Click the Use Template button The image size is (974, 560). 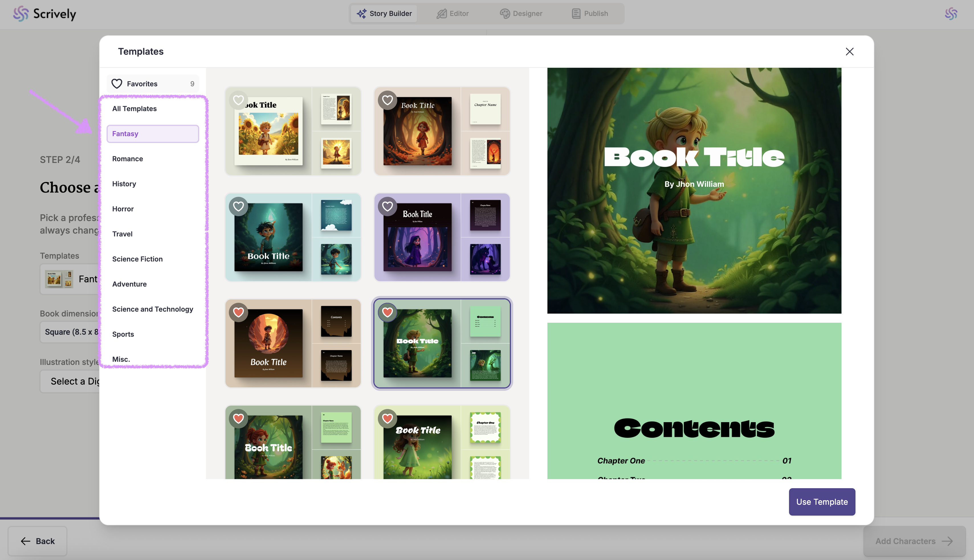pyautogui.click(x=822, y=502)
